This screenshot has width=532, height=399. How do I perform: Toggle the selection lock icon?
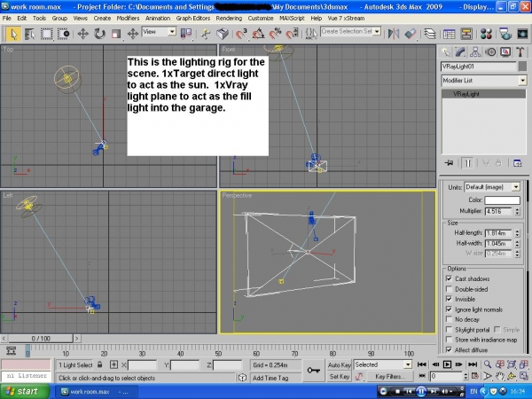(99, 364)
